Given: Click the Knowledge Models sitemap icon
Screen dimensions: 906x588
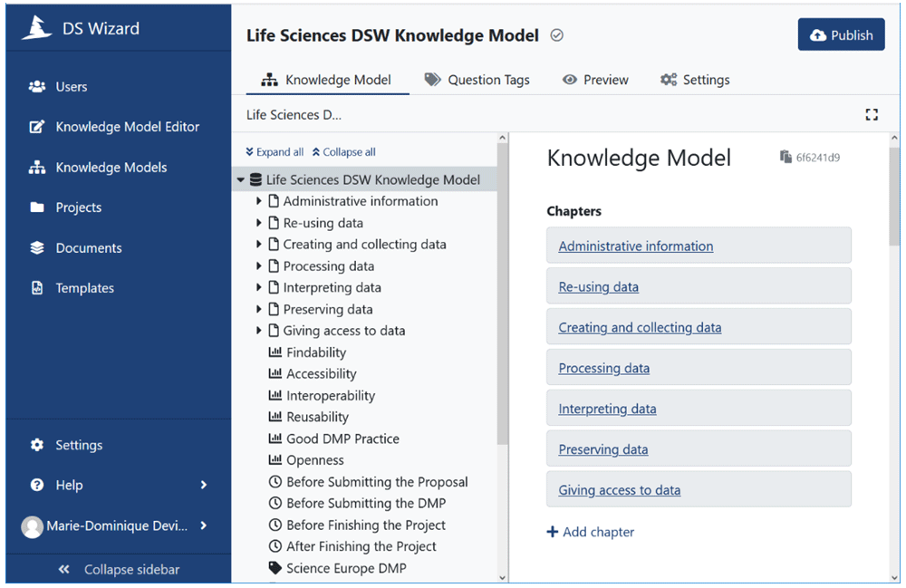Looking at the screenshot, I should [37, 168].
